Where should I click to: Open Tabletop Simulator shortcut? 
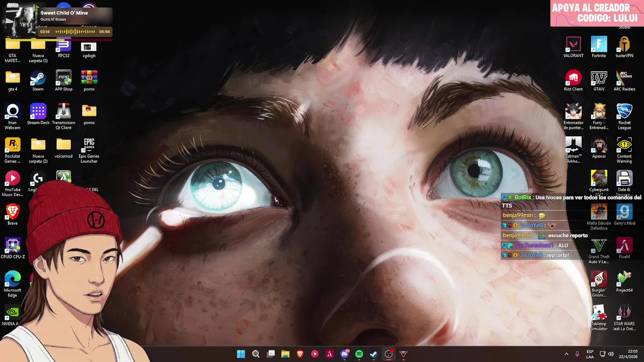[599, 318]
